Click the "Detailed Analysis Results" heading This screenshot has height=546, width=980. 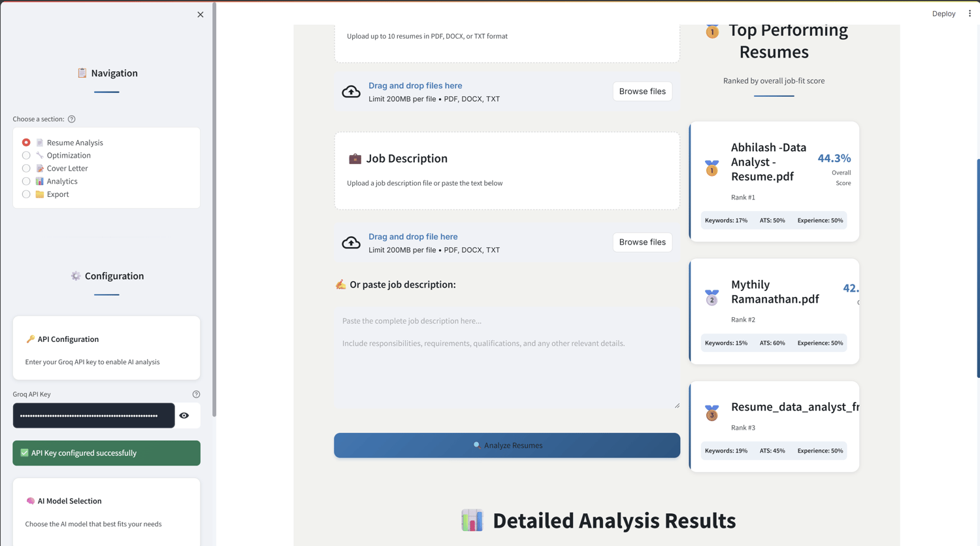[614, 520]
